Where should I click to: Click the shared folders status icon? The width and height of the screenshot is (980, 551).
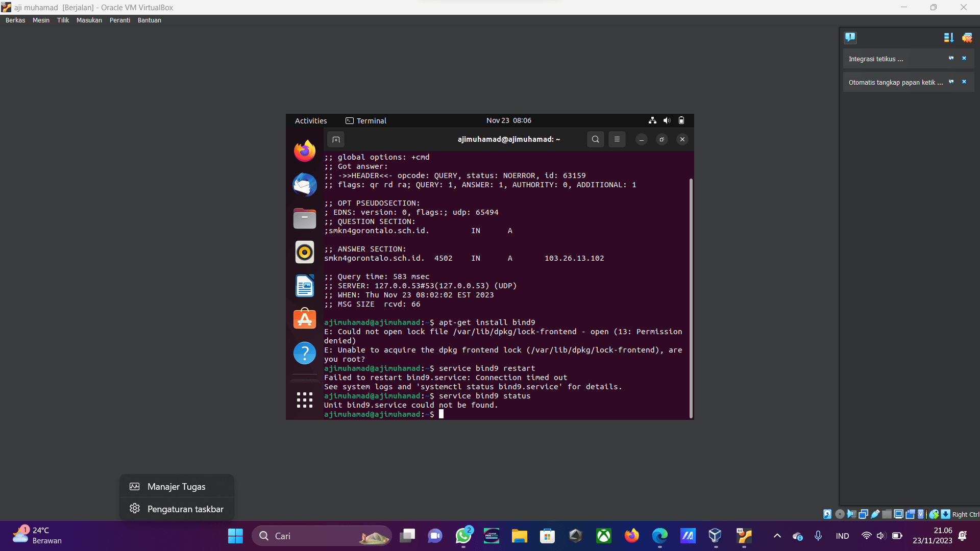pos(887,514)
